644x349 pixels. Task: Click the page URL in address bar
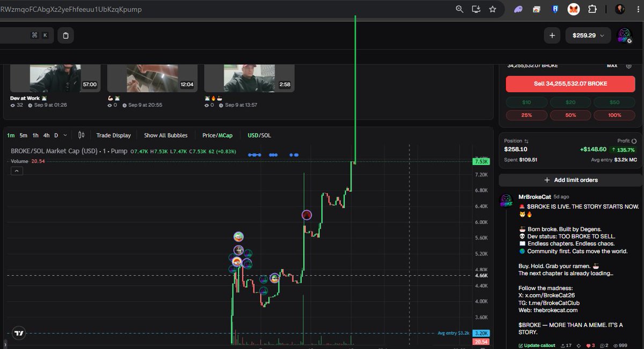coord(71,9)
